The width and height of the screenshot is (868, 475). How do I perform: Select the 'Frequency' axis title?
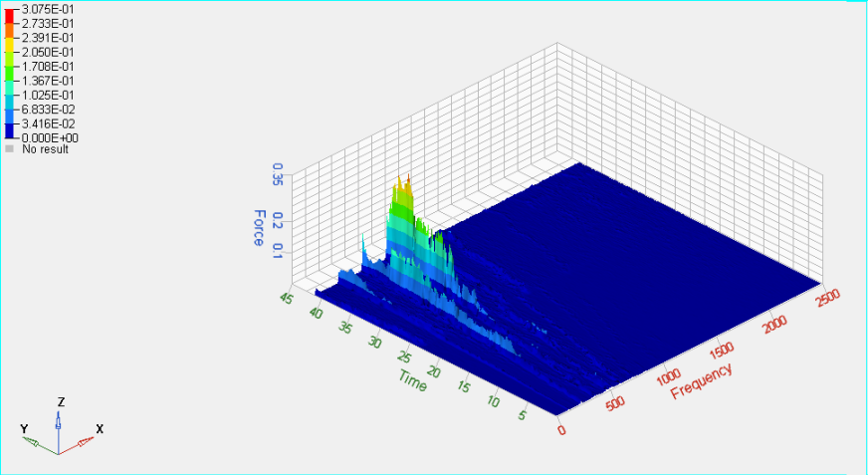click(x=702, y=380)
